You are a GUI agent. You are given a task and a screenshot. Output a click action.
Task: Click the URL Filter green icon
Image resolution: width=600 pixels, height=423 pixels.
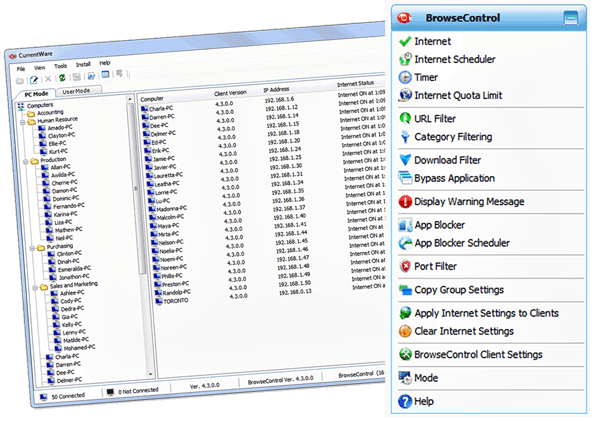coord(405,118)
